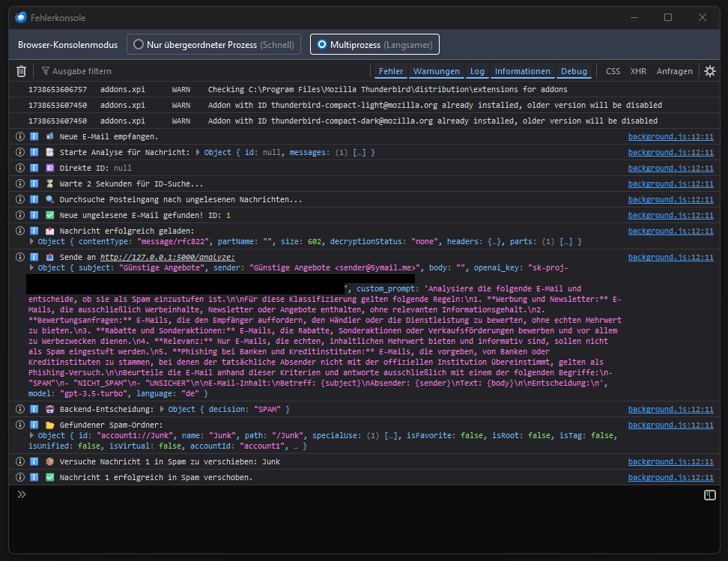Screen dimensions: 728x561
Task: Toggle split editor mode icon
Action: pyautogui.click(x=709, y=494)
